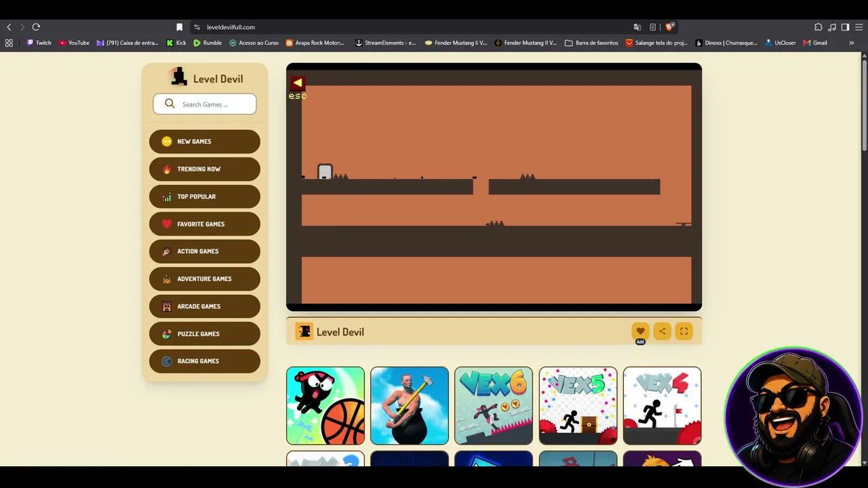This screenshot has height=488, width=868.
Task: Open the New Games category
Action: pos(205,142)
